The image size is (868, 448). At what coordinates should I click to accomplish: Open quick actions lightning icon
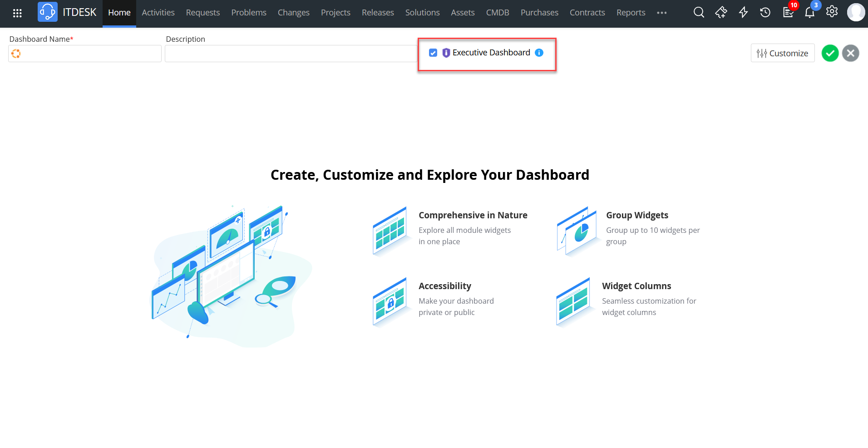[743, 12]
